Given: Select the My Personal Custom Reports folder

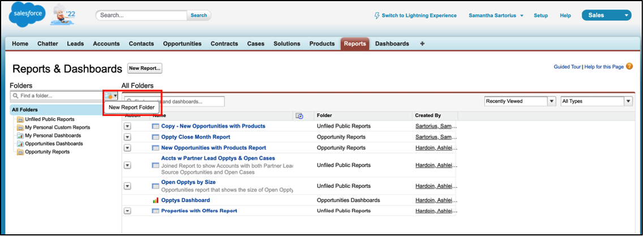Looking at the screenshot, I should pyautogui.click(x=58, y=128).
